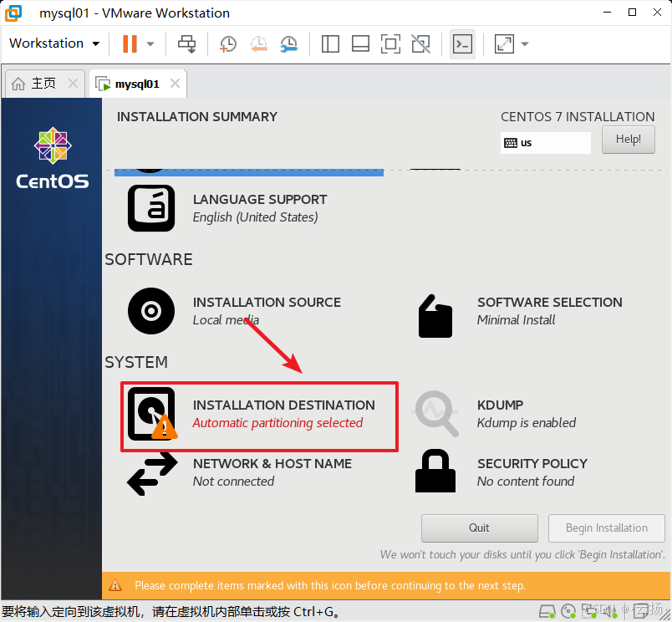Click 'Automatic partitioning selected' text
This screenshot has height=622, width=672.
pos(277,423)
